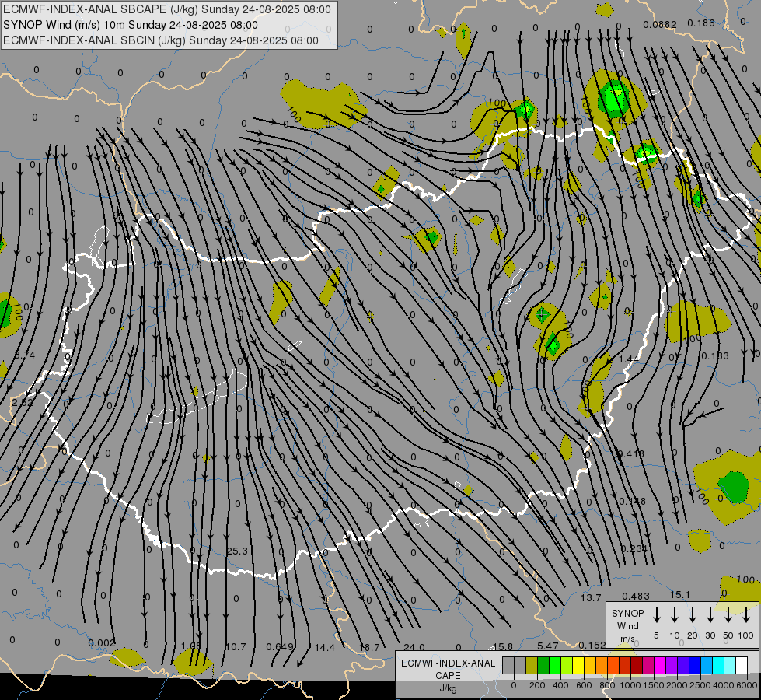The image size is (761, 700).
Task: Click the 24.0 value on the map
Action: point(414,648)
